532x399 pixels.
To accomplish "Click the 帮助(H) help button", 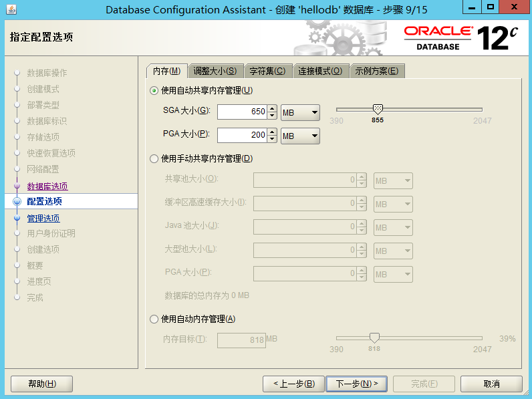I will [x=41, y=384].
